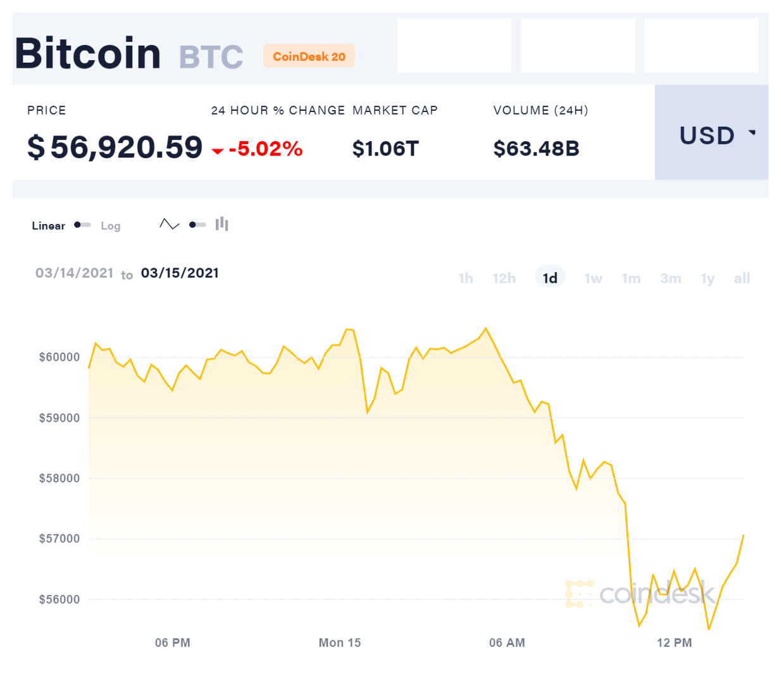This screenshot has width=781, height=700.
Task: Switch the chart to the 1w range
Action: tap(593, 278)
